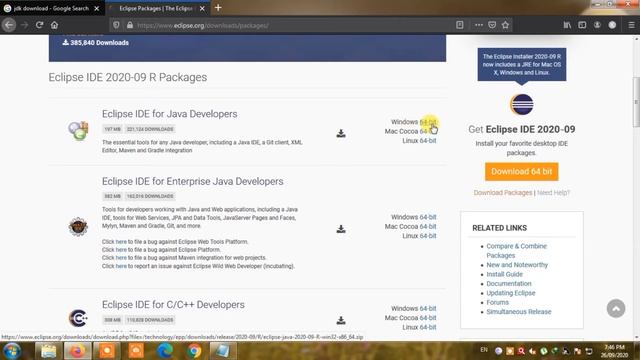Open a new tab with plus button
This screenshot has height=360, width=640.
click(x=218, y=8)
